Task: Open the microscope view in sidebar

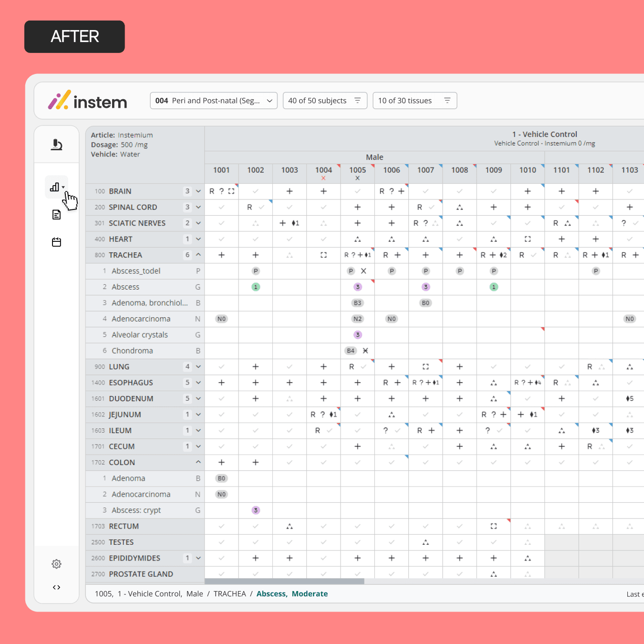Action: tap(57, 145)
